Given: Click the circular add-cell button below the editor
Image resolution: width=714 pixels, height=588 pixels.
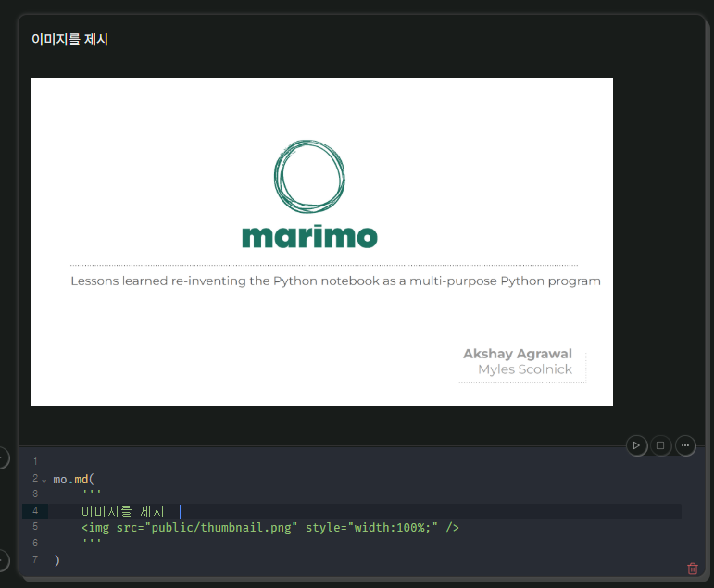Looking at the screenshot, I should 2,560.
